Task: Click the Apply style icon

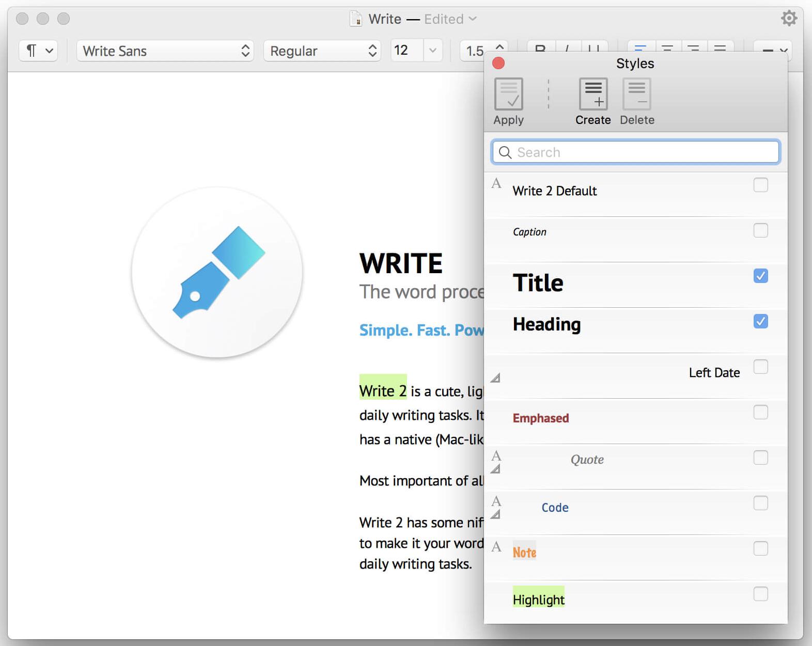Action: (x=508, y=94)
